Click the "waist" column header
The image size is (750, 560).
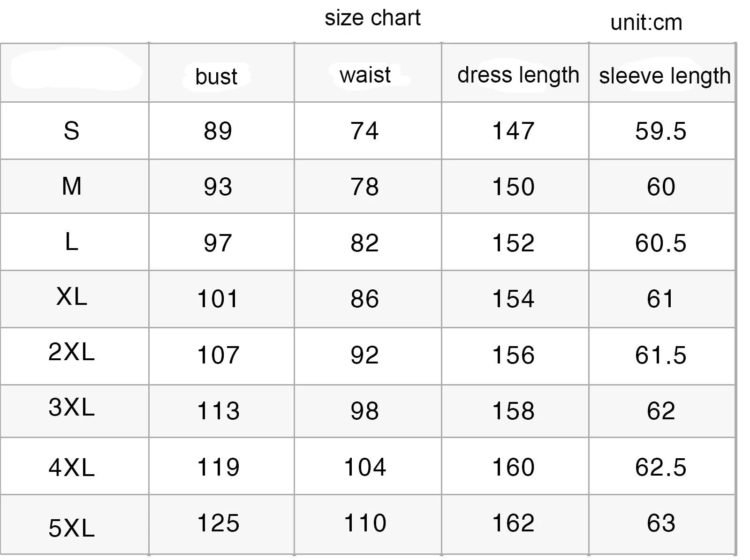pos(365,75)
